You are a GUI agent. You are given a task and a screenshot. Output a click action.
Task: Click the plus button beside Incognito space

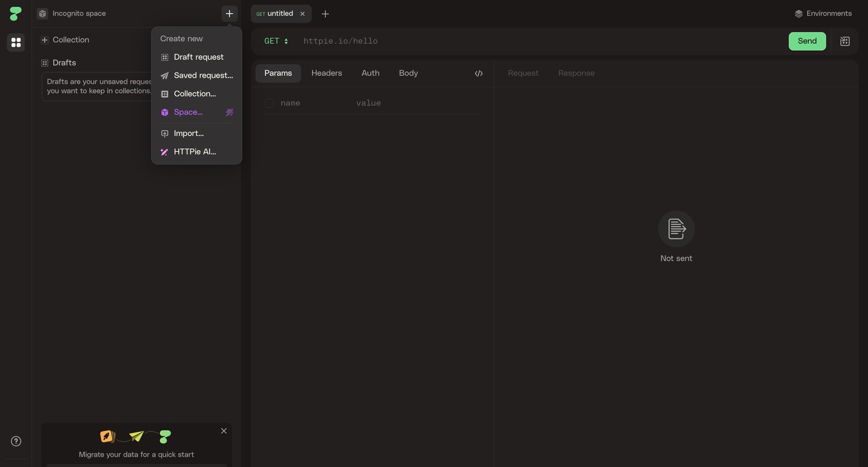[229, 14]
